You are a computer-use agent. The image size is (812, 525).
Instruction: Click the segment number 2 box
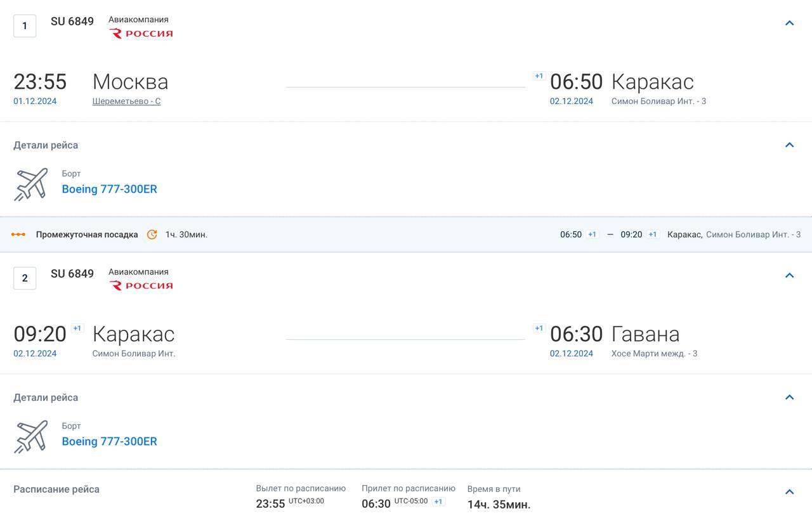click(x=25, y=278)
